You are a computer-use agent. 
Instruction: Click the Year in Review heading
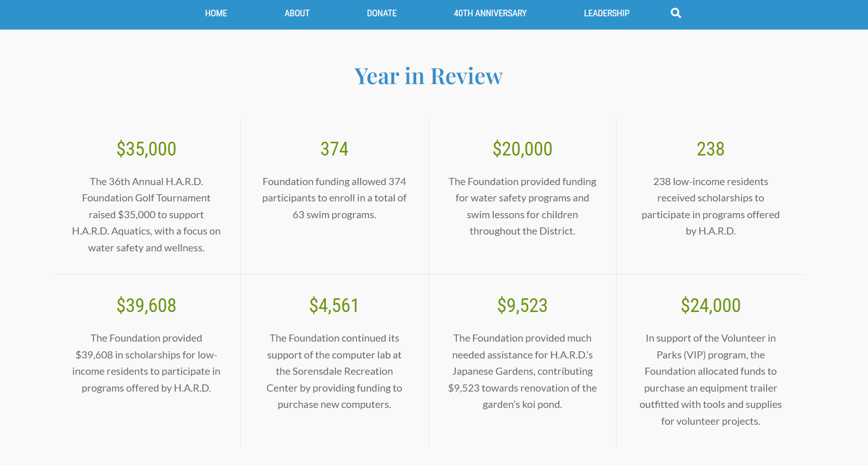click(428, 76)
